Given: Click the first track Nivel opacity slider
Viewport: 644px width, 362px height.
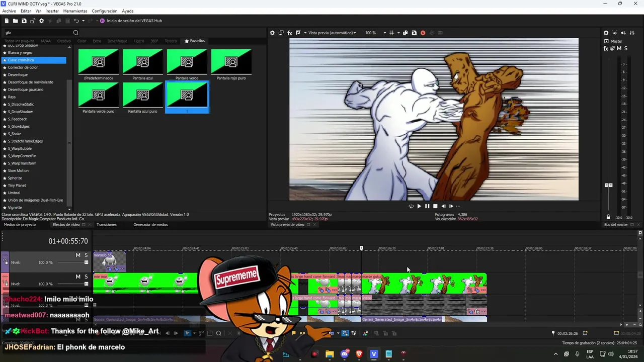Looking at the screenshot, I should pyautogui.click(x=72, y=262).
